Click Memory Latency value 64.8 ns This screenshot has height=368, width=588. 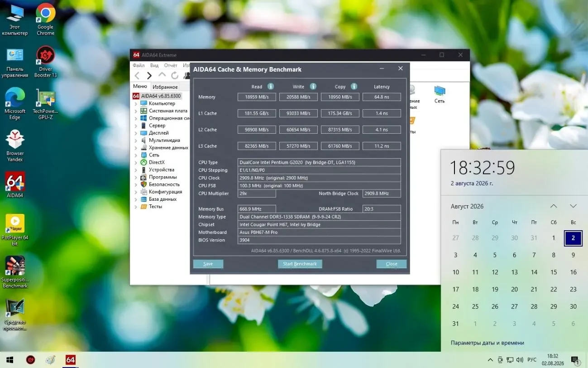click(x=382, y=97)
